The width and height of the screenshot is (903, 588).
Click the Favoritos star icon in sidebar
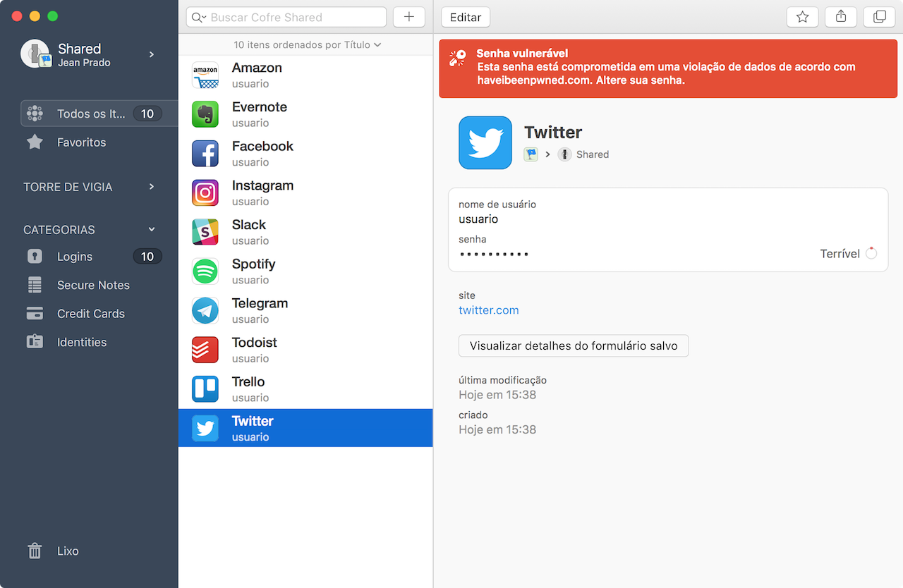coord(35,142)
